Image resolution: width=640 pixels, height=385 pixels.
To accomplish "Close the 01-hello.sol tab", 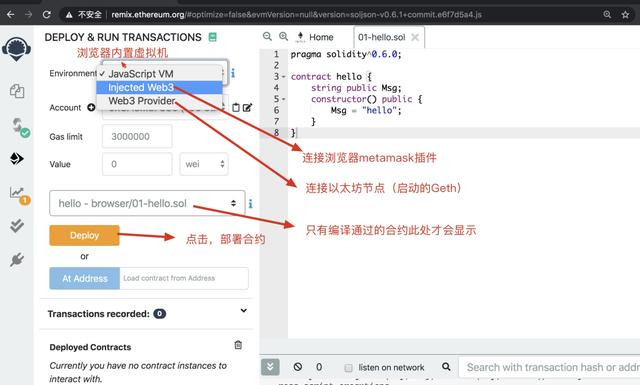I will (415, 37).
